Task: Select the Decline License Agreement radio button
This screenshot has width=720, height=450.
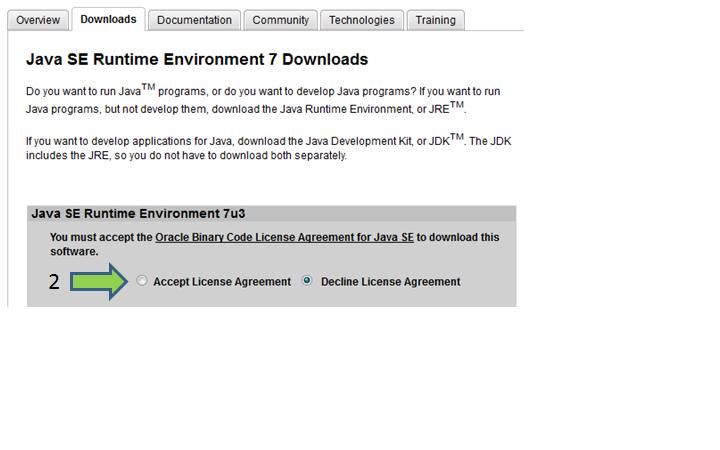Action: click(307, 280)
